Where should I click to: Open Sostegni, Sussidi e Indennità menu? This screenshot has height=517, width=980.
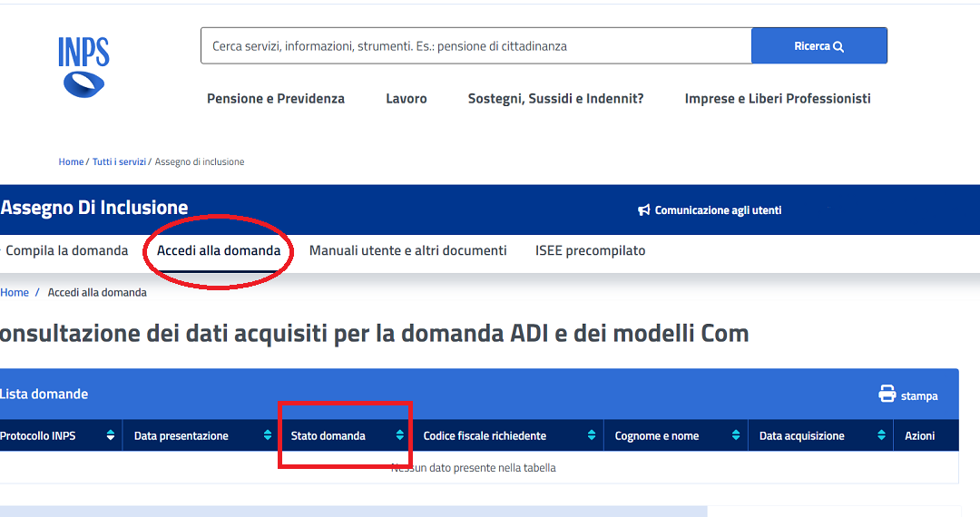(x=555, y=99)
